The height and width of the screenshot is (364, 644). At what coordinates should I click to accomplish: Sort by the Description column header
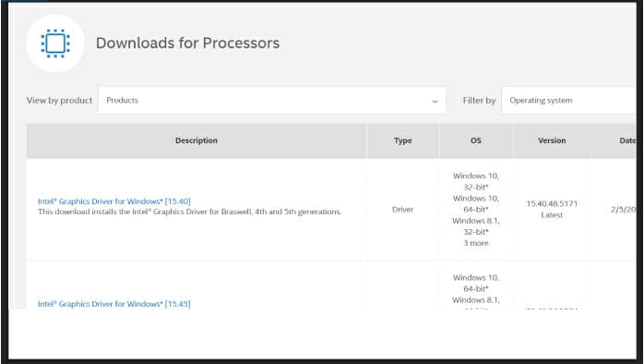(197, 140)
